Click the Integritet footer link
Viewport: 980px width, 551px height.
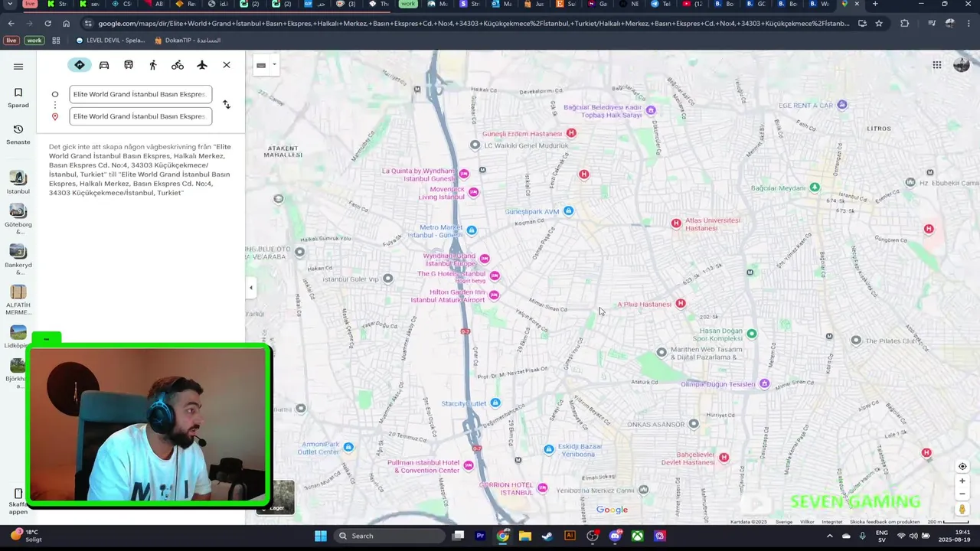click(x=831, y=522)
